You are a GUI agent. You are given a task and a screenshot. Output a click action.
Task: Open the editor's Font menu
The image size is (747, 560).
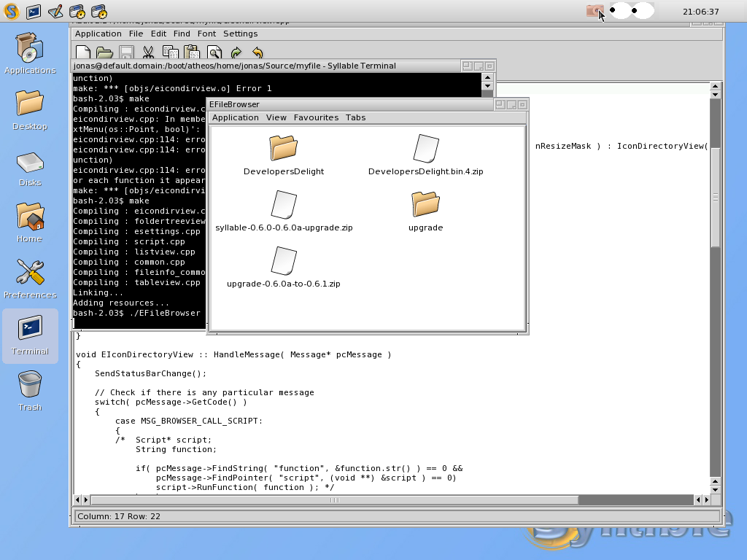[206, 34]
